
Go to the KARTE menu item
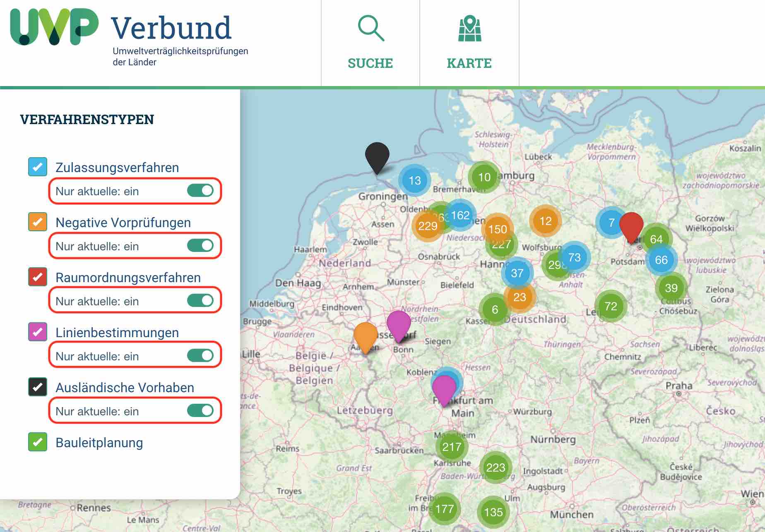coord(469,63)
